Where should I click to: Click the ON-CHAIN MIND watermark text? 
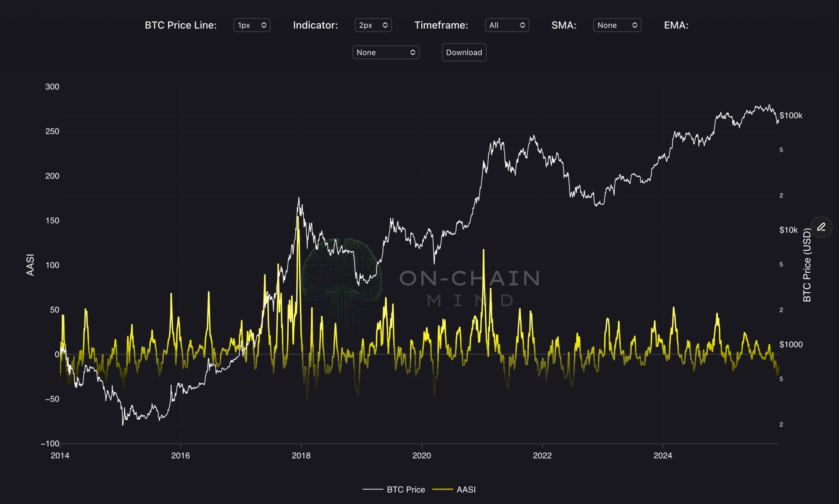pos(469,287)
